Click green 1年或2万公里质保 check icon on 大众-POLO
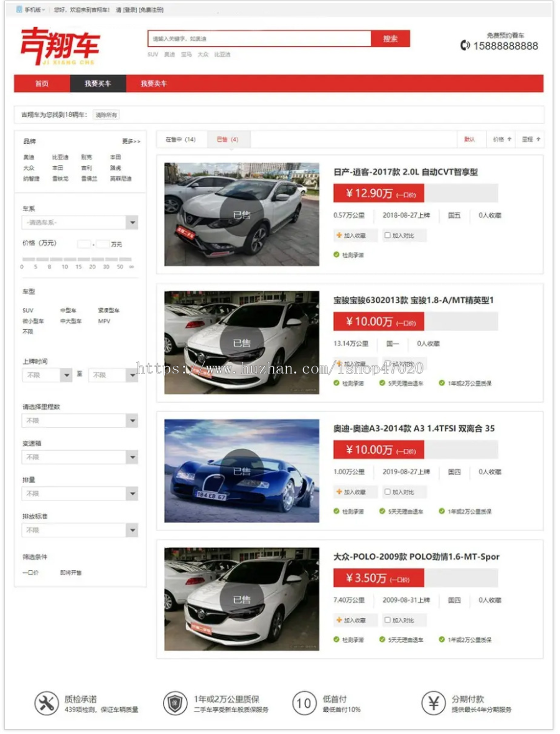560x734 pixels. click(x=442, y=639)
